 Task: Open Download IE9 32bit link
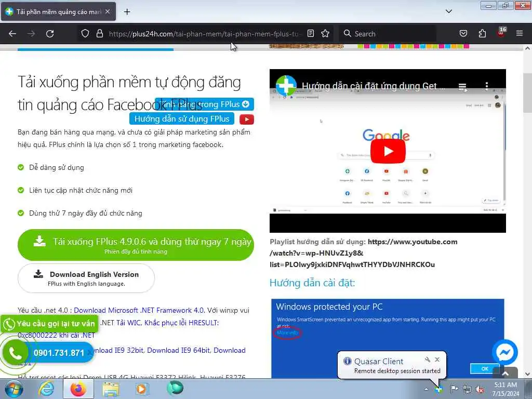(118, 350)
